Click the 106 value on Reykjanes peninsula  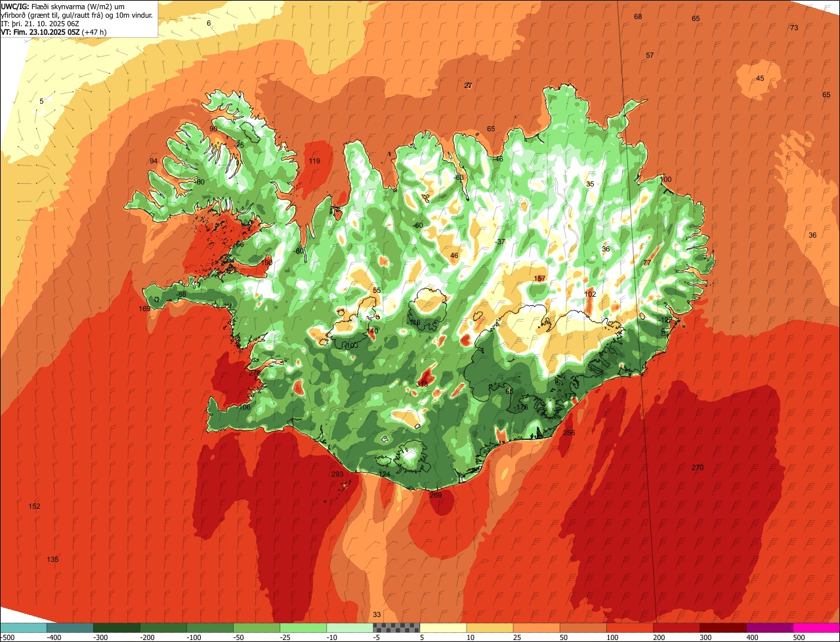coord(245,407)
